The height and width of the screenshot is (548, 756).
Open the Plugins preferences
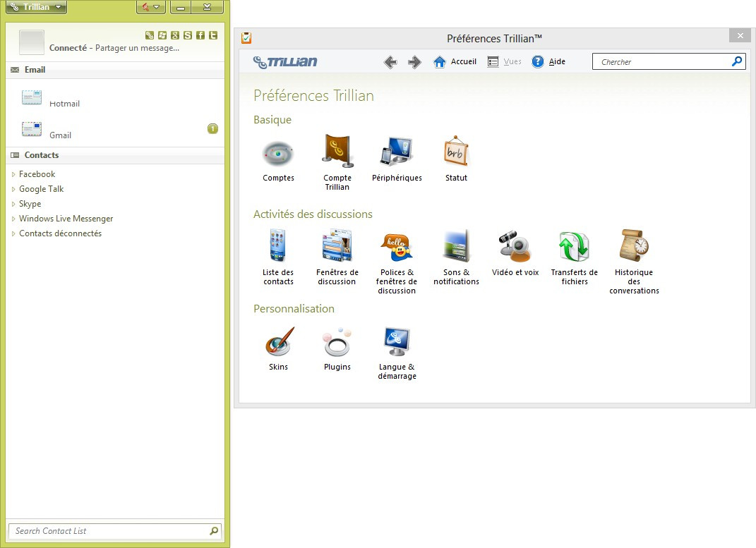337,348
